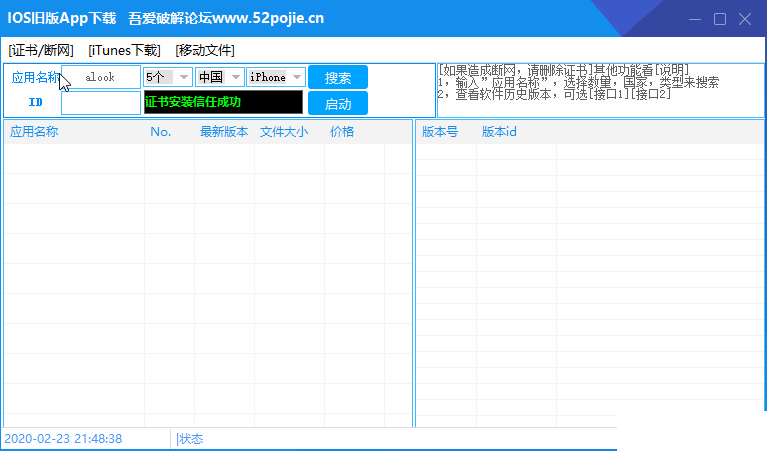767x451 pixels.
Task: Click the timestamp 2020-02-23 21:48:38
Action: [x=63, y=439]
